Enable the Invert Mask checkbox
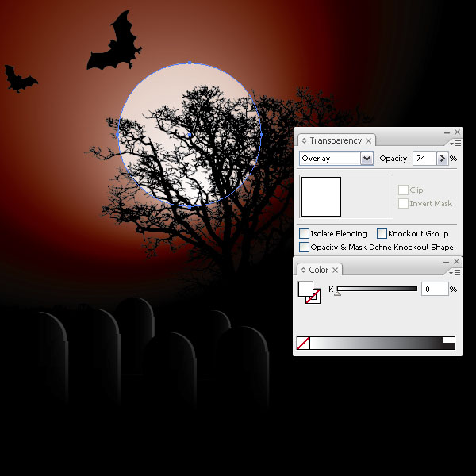The image size is (476, 476). (403, 203)
